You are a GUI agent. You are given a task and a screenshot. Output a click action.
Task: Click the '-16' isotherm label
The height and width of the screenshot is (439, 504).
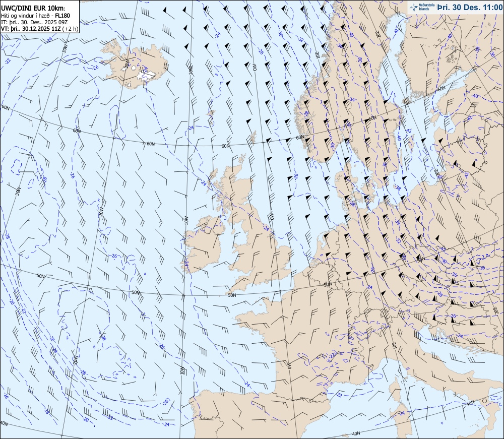6,396
